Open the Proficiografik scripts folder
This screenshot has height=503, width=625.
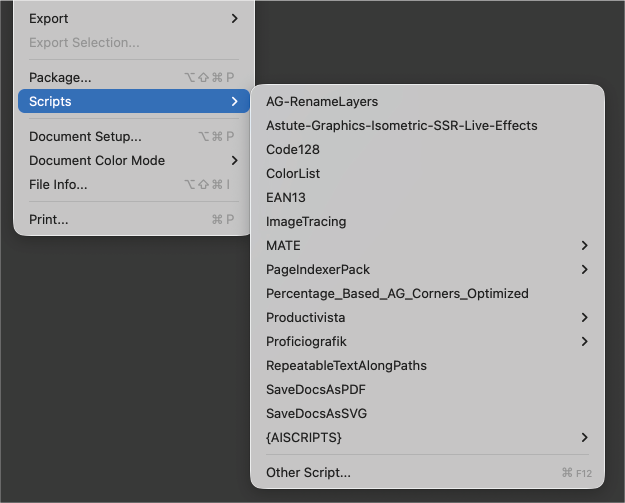427,341
